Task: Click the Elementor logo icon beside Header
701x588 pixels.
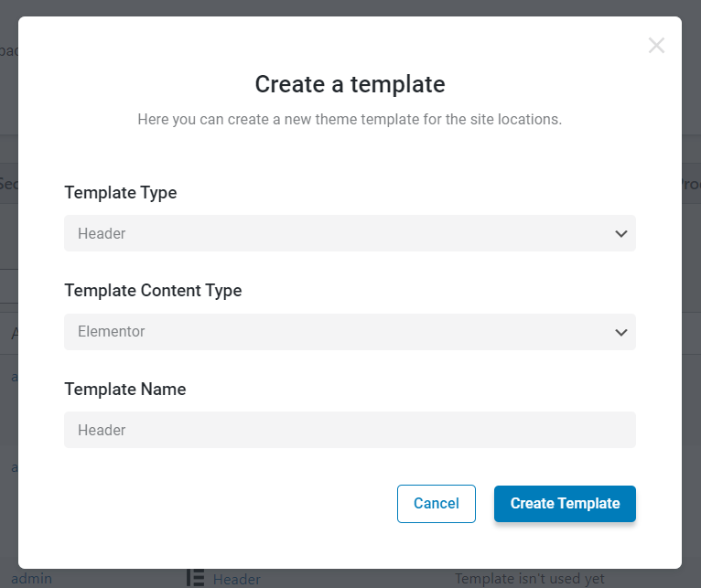Action: 195,578
